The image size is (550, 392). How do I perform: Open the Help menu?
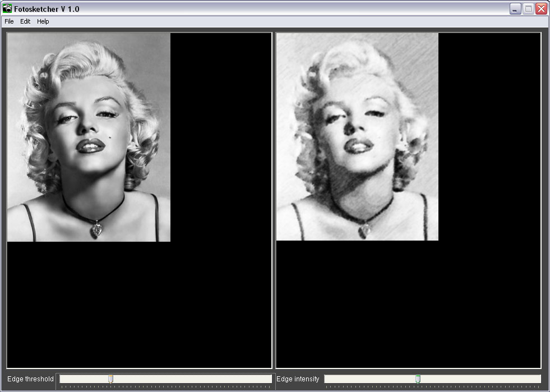[43, 21]
